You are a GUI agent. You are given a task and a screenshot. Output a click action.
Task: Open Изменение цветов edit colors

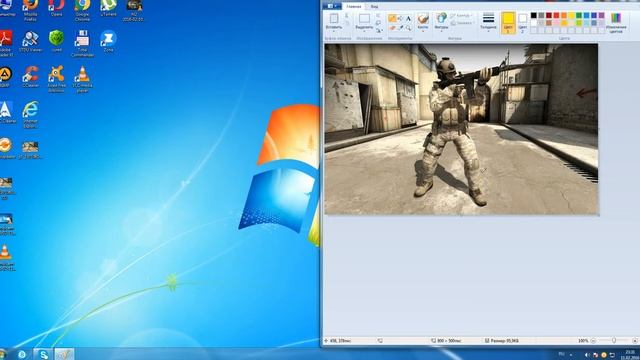(x=616, y=22)
